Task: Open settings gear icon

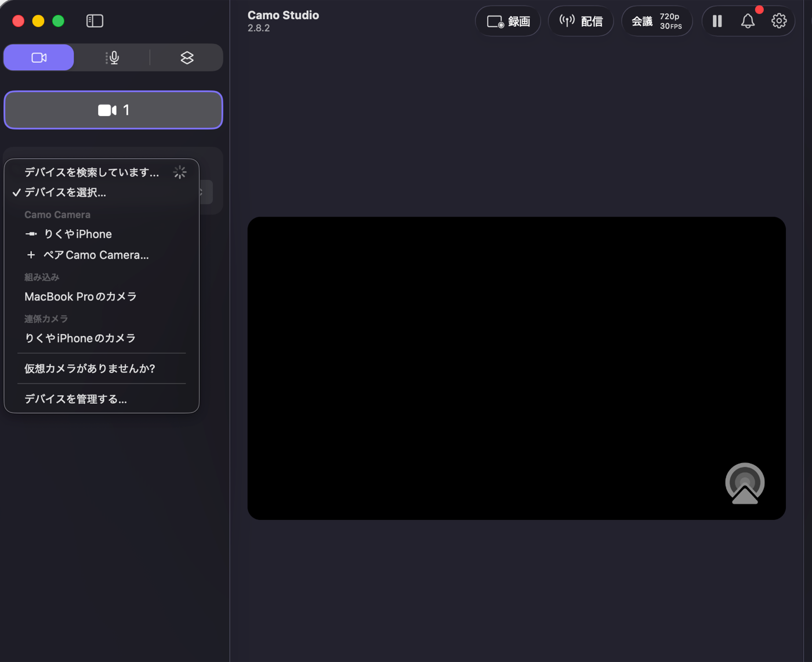Action: [779, 21]
